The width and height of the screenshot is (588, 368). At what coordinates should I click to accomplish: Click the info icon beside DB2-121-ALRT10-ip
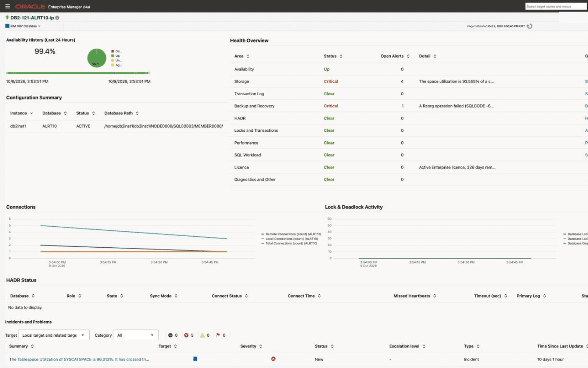pyautogui.click(x=57, y=18)
